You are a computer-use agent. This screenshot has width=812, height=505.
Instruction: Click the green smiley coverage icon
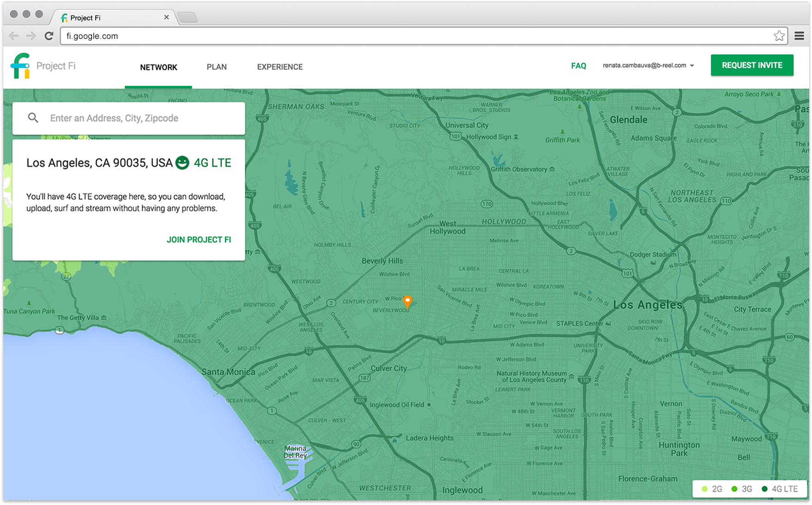[x=182, y=163]
